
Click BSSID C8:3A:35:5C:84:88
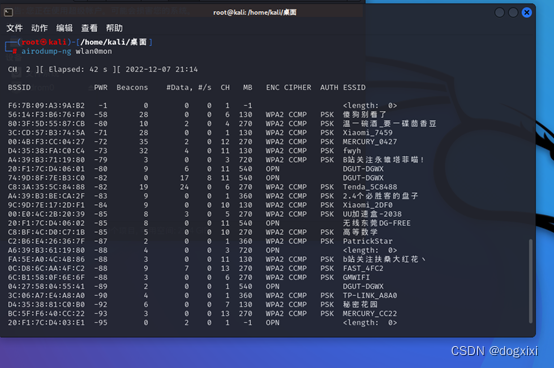point(46,187)
